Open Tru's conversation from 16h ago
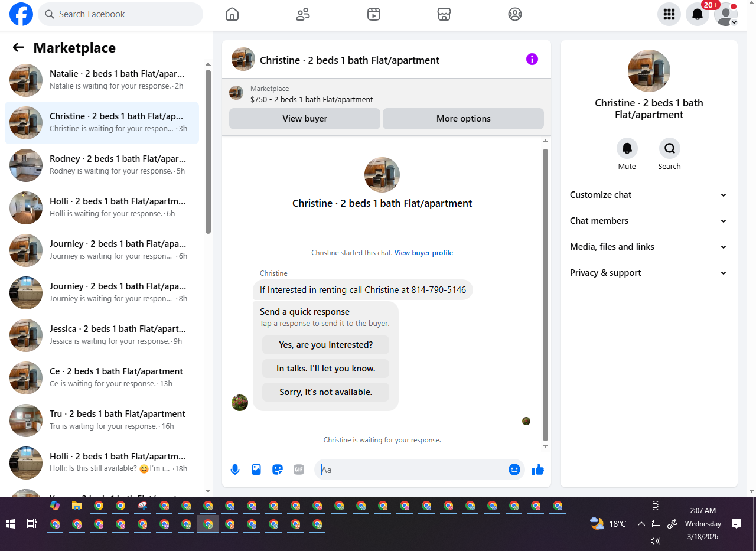Image resolution: width=756 pixels, height=551 pixels. pyautogui.click(x=102, y=420)
